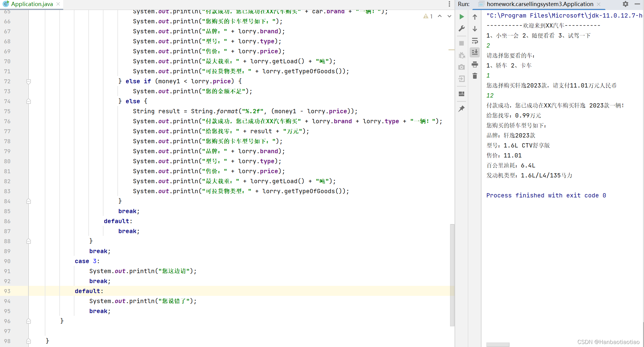644x347 pixels.
Task: Collapse the else block fold marker on line 74
Action: click(28, 101)
